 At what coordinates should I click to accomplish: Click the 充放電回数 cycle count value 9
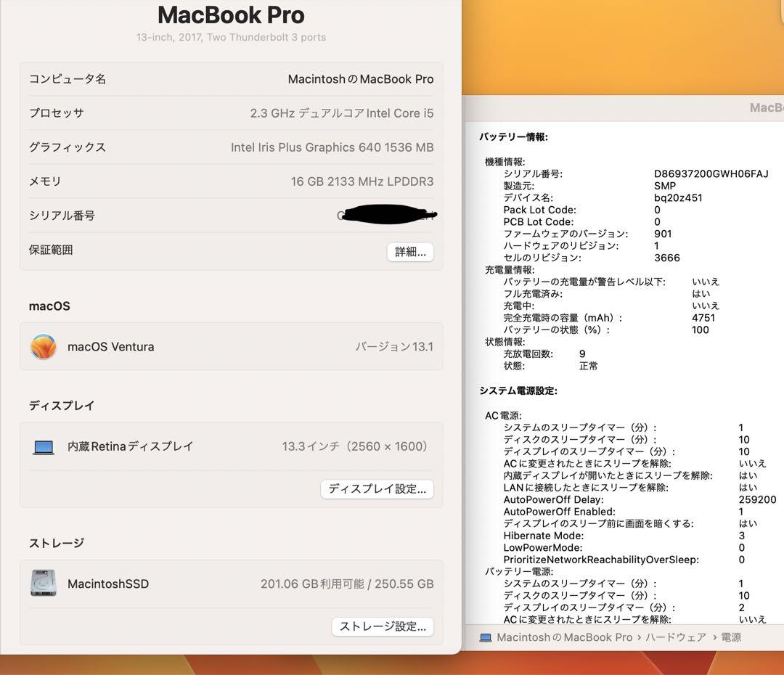click(x=582, y=353)
